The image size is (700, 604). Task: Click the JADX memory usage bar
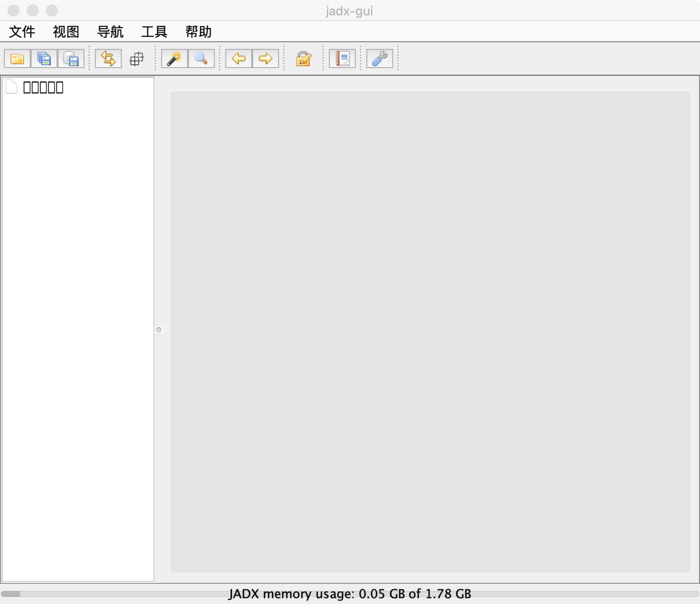point(350,593)
